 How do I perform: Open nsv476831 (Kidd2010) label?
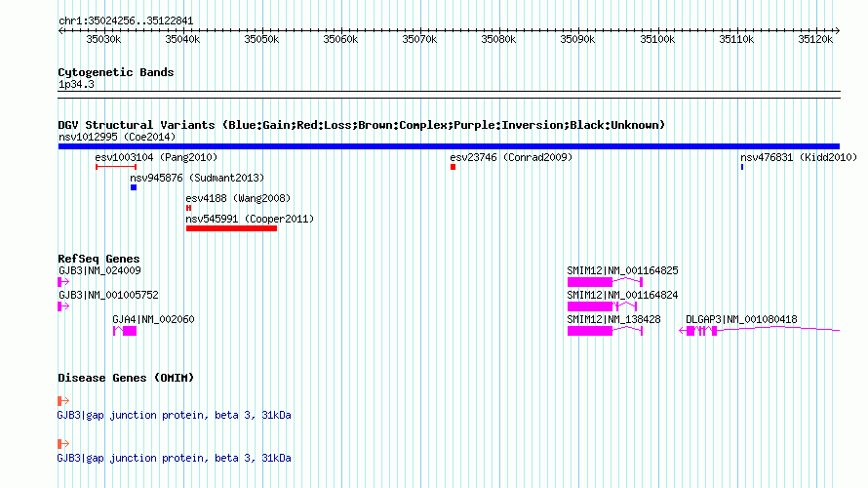pyautogui.click(x=799, y=157)
